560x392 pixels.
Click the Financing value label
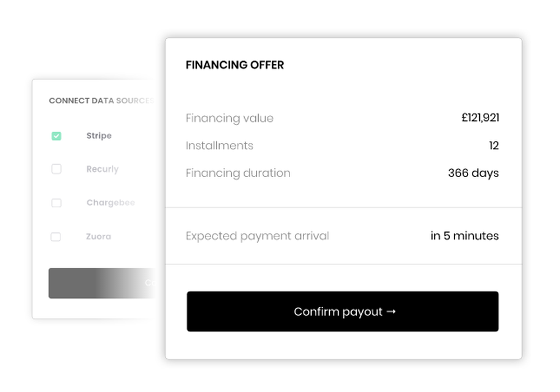[x=230, y=118]
